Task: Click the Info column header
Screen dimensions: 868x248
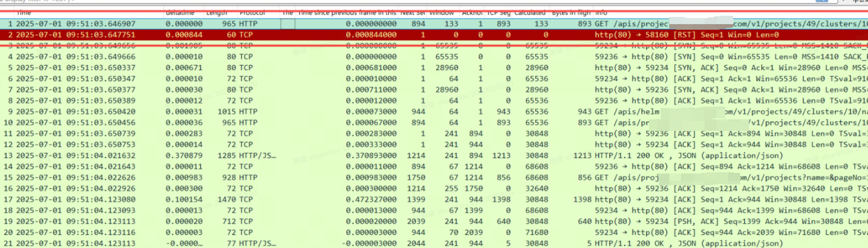Action: coord(601,12)
